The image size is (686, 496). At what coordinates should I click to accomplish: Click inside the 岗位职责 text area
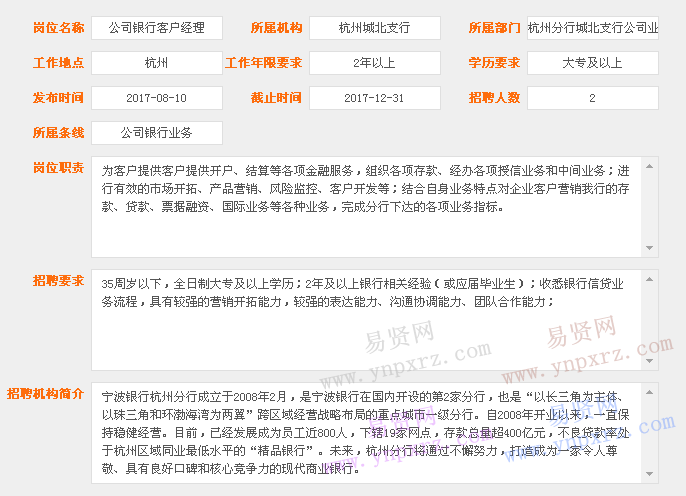tap(365, 206)
